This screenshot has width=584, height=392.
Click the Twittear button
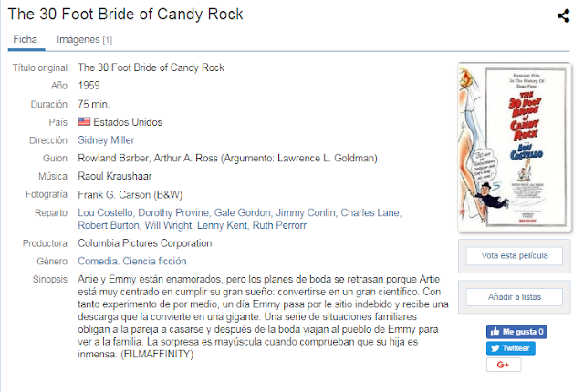(511, 348)
